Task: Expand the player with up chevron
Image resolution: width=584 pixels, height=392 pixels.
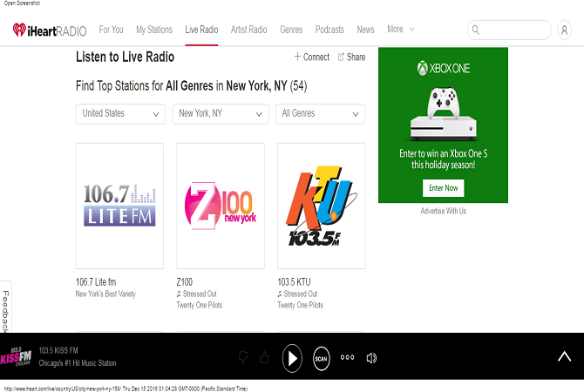Action: point(564,356)
